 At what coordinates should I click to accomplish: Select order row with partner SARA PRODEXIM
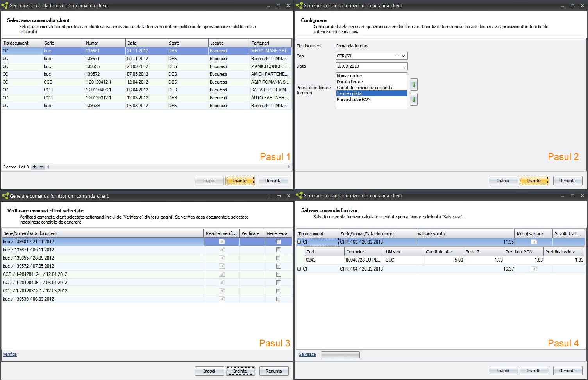coord(147,90)
